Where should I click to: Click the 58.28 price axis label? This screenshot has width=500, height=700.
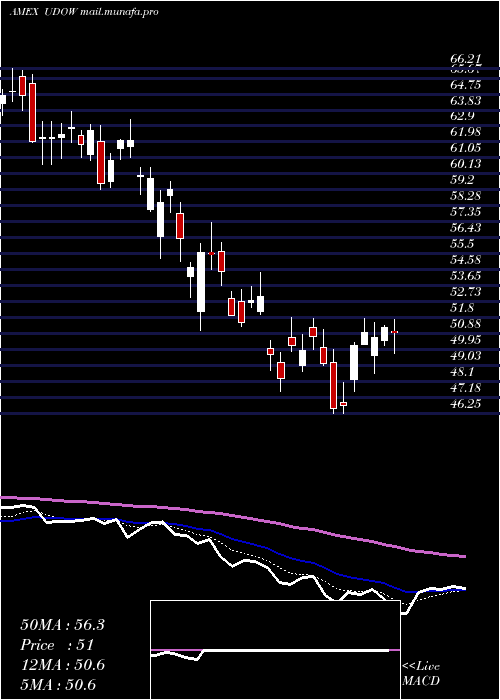465,196
